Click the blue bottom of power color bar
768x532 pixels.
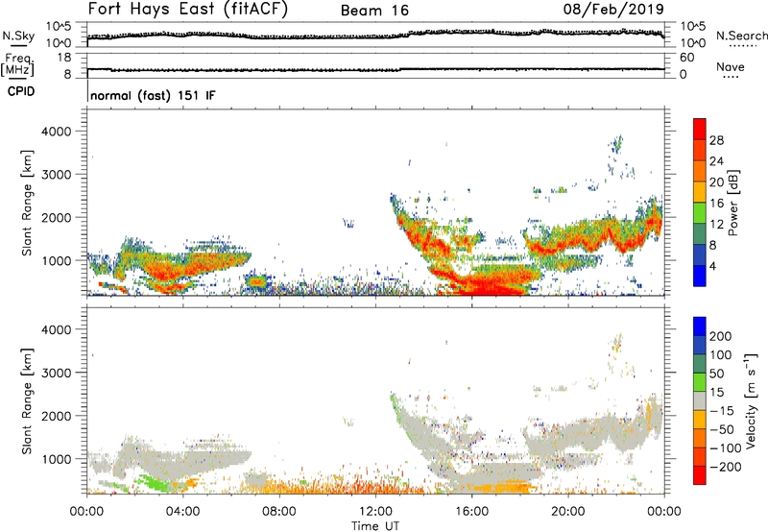click(700, 277)
